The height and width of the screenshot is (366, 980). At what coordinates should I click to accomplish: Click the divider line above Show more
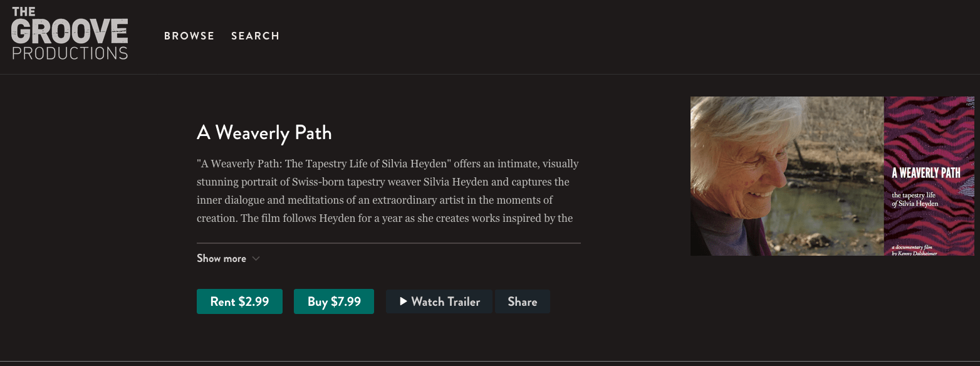point(388,243)
